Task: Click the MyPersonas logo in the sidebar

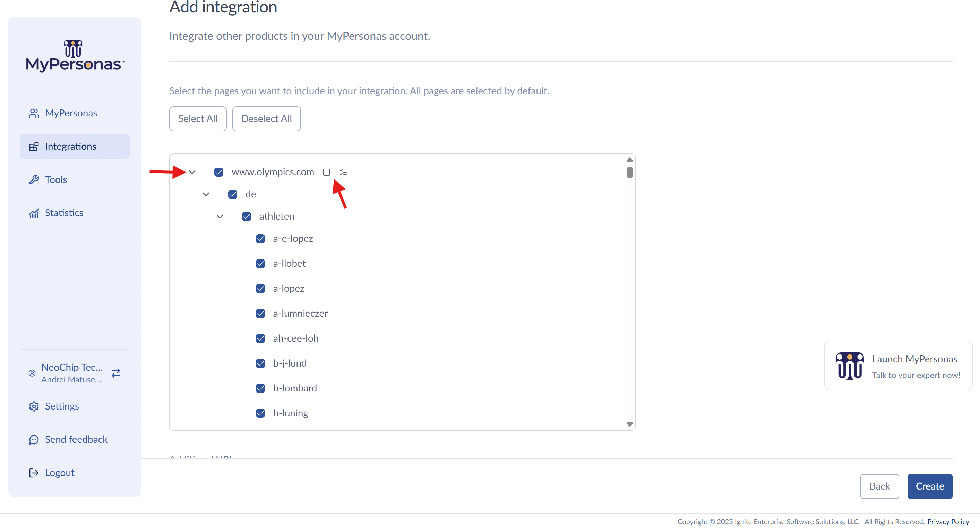Action: click(x=75, y=55)
